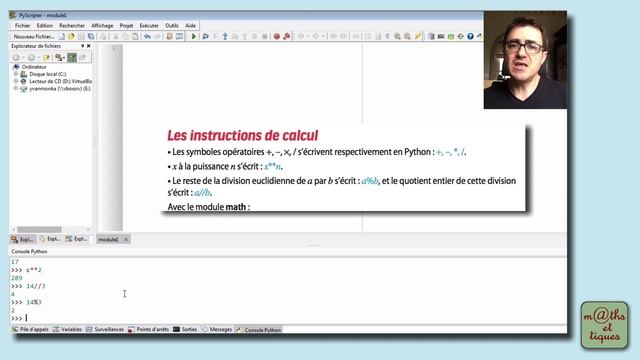Open the Projet menu
Screen dimensions: 640x360
point(126,25)
